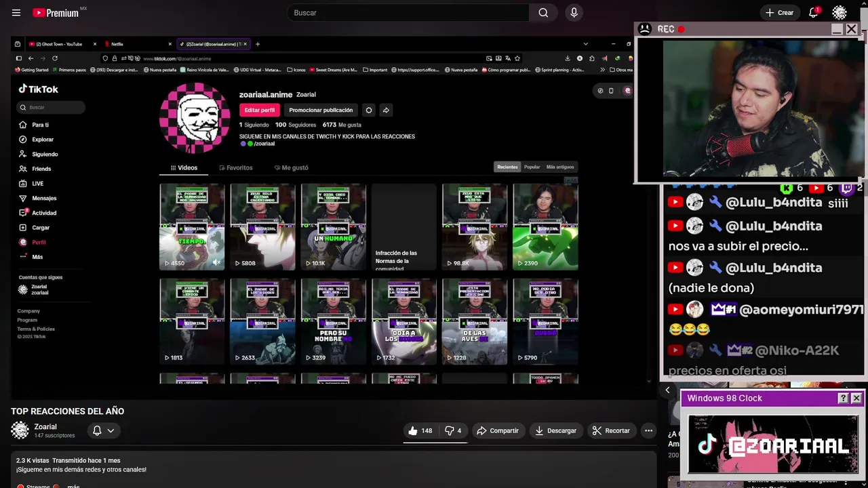The image size is (868, 488).
Task: Click the YouTube search magnifier button
Action: [x=543, y=13]
